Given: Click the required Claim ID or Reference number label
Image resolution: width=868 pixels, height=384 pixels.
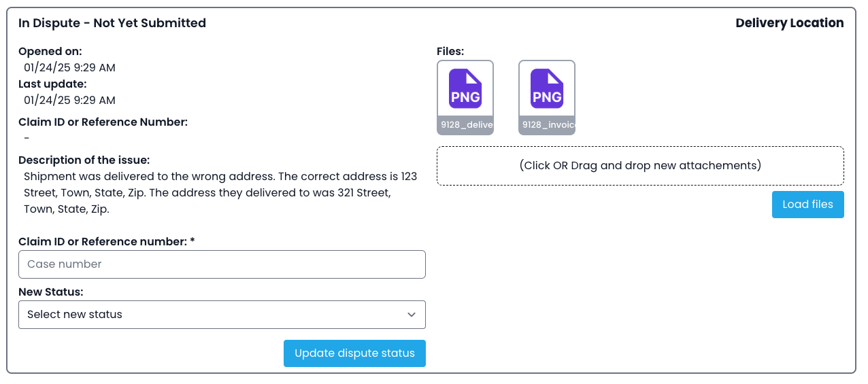Looking at the screenshot, I should [x=107, y=242].
